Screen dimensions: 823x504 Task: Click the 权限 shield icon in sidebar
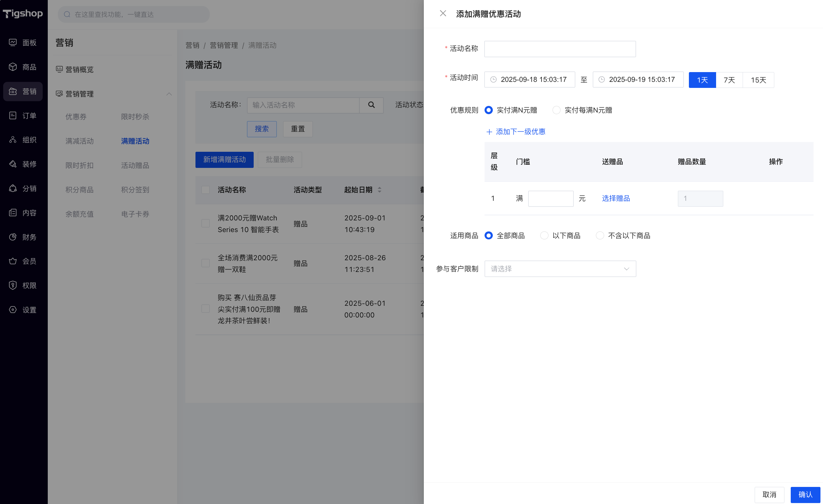[13, 285]
